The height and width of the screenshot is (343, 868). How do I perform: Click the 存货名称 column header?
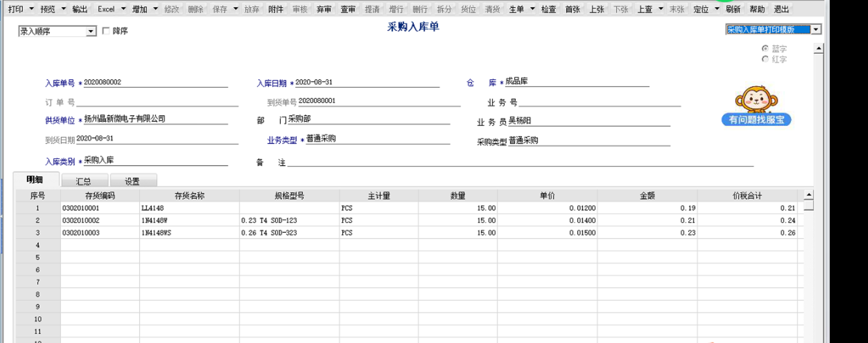click(x=190, y=196)
